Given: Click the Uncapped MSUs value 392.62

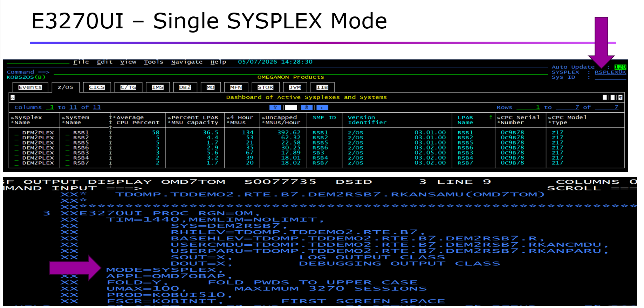Looking at the screenshot, I should click(289, 133).
